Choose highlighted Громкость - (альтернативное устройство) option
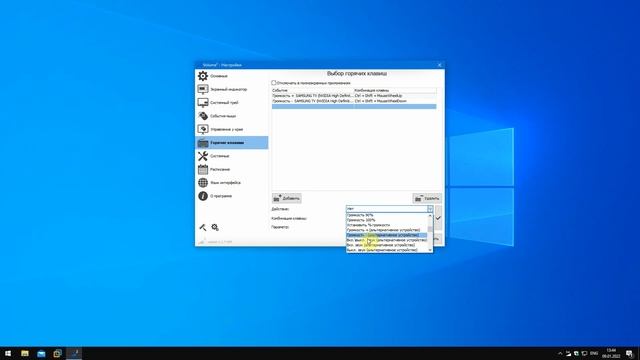Image resolution: width=640 pixels, height=360 pixels. 387,235
